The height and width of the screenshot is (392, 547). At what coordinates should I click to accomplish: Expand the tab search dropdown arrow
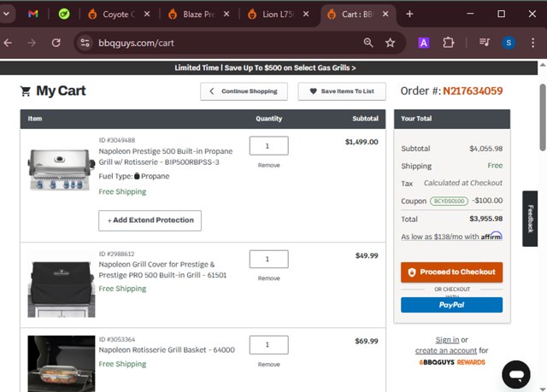click(6, 14)
